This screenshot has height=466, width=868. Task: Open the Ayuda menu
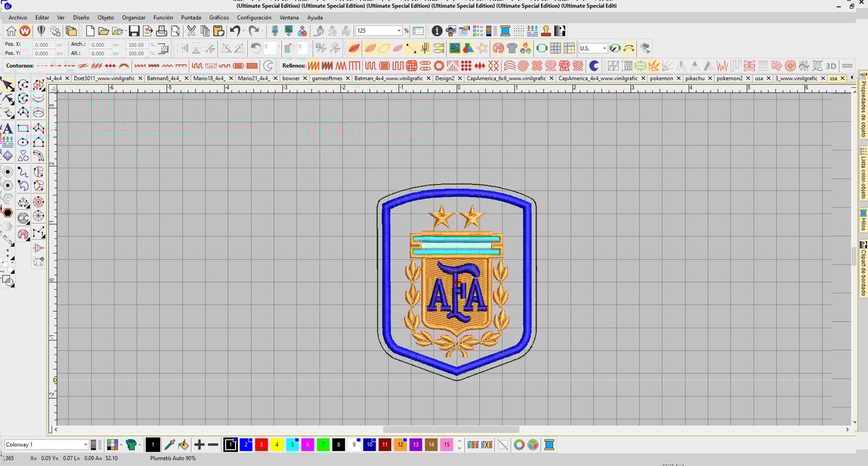(315, 18)
